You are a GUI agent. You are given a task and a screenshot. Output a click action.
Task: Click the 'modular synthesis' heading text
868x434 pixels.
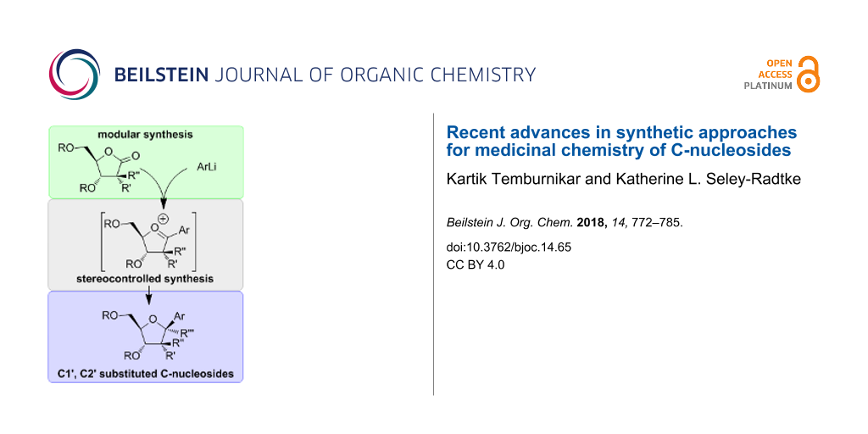pyautogui.click(x=145, y=135)
